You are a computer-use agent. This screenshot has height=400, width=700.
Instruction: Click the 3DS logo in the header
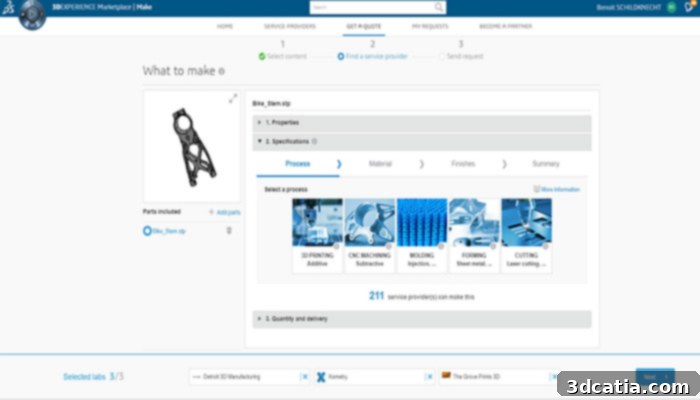tap(8, 7)
